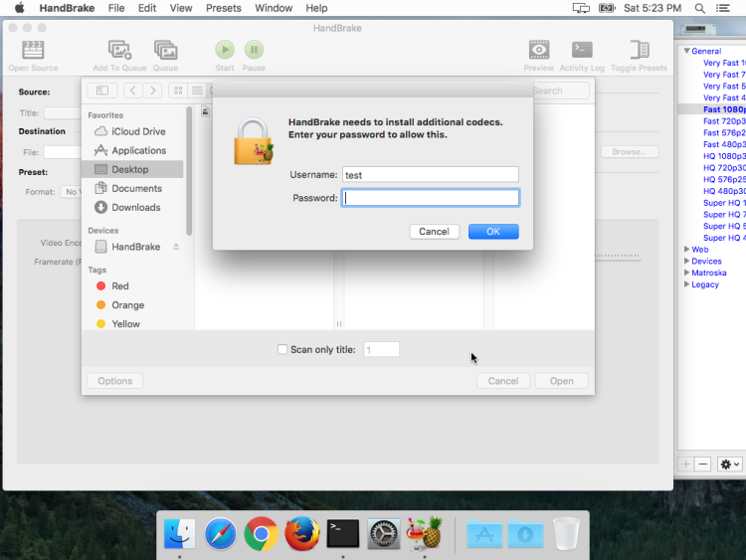Viewport: 746px width, 560px height.
Task: Open the Preview eye icon
Action: (x=539, y=50)
